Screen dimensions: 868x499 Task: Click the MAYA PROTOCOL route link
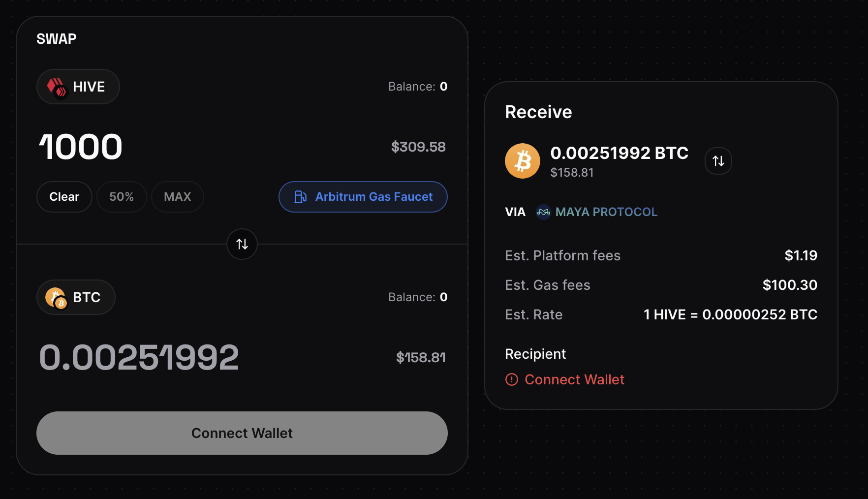pos(606,212)
